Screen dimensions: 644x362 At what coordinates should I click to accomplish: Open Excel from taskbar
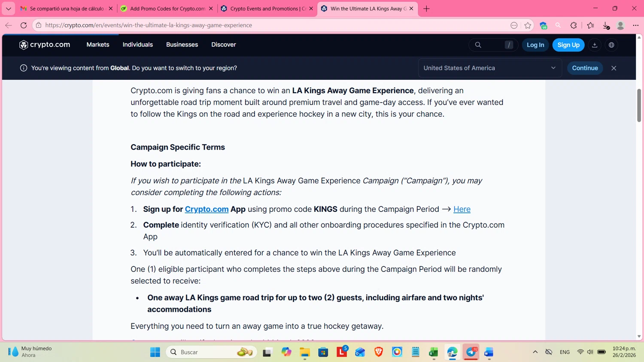pyautogui.click(x=434, y=352)
